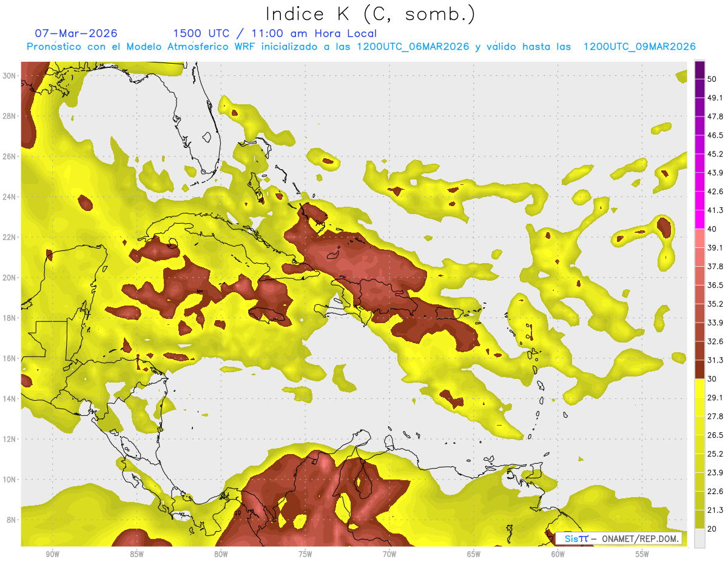Click the dark purple swatch at the colorbar top
Image resolution: width=728 pixels, height=562 pixels.
(x=699, y=70)
